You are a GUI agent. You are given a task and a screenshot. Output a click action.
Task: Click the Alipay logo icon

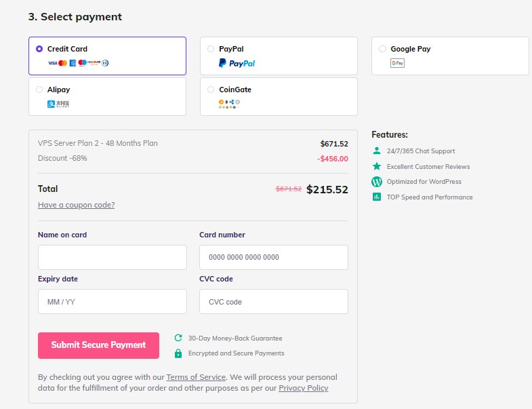point(58,104)
